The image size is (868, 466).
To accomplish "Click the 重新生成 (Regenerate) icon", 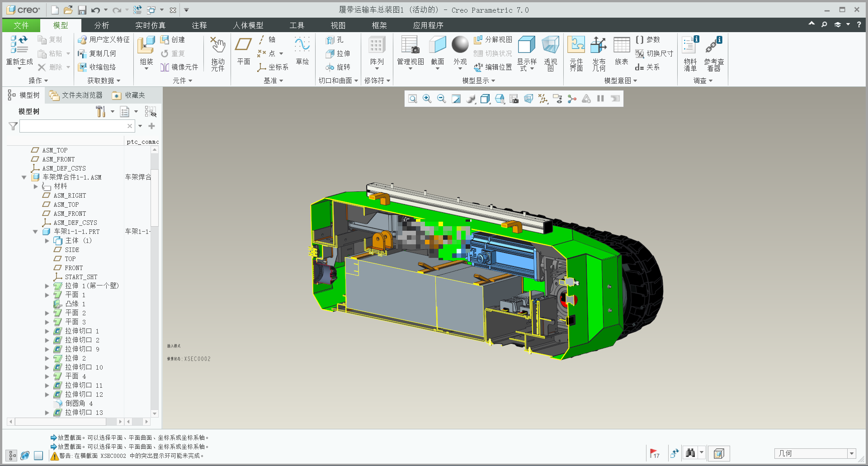I will tap(19, 45).
